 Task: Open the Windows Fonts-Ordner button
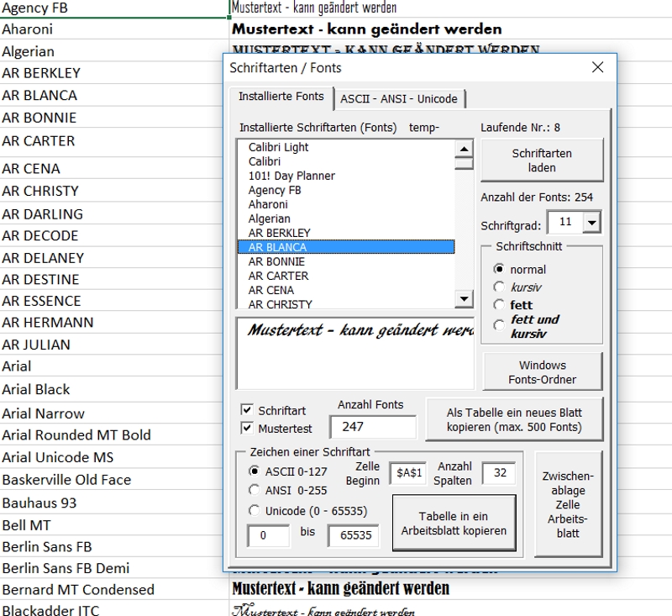[x=543, y=372]
